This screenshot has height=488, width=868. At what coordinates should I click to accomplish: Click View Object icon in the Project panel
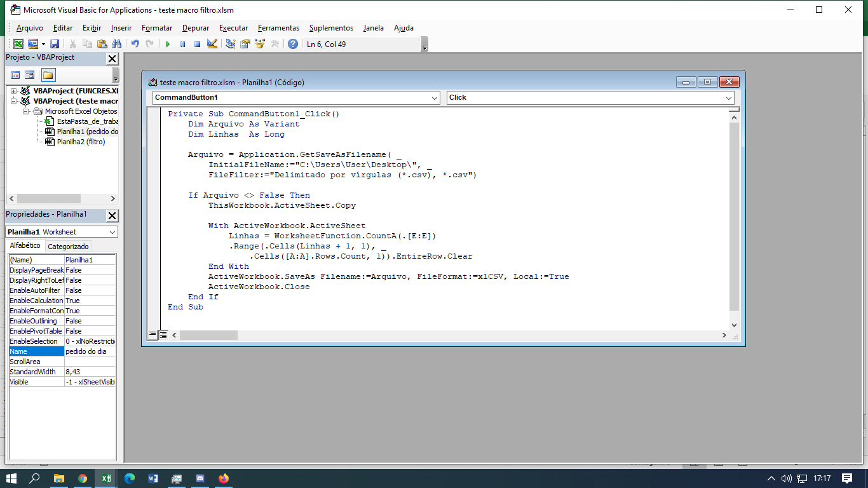pyautogui.click(x=29, y=75)
